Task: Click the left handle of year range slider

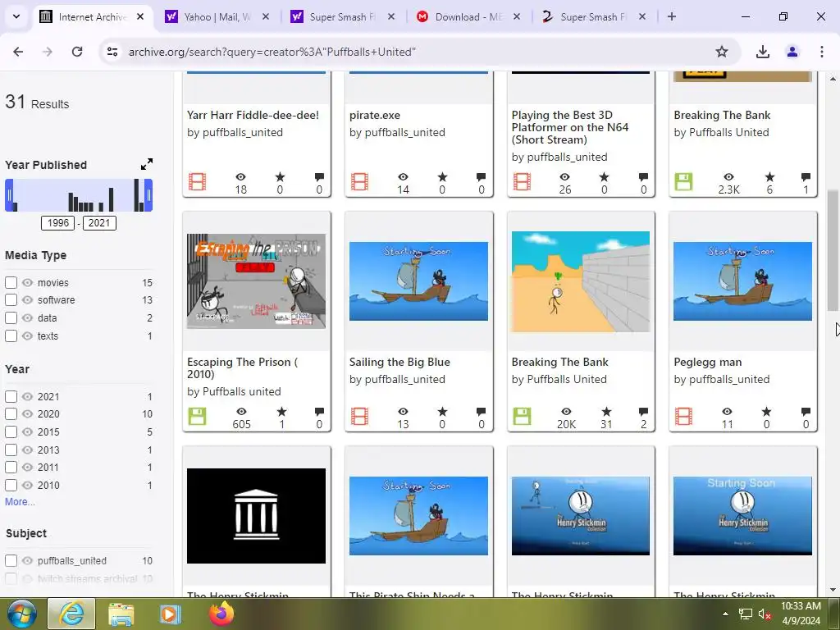Action: point(8,195)
